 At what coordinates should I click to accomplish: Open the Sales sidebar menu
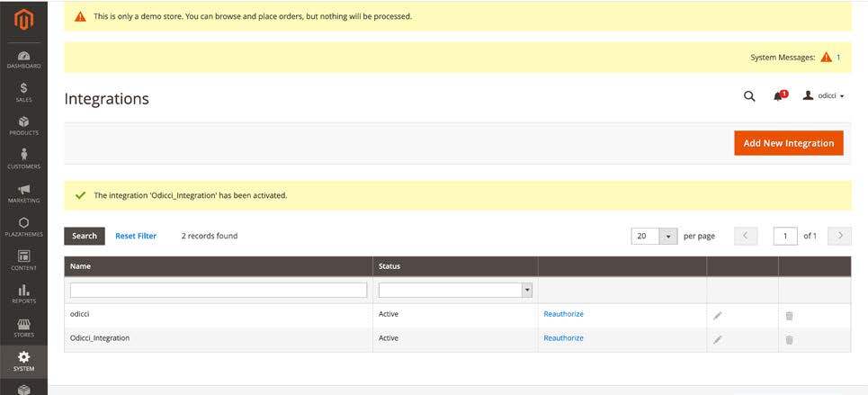tap(23, 92)
